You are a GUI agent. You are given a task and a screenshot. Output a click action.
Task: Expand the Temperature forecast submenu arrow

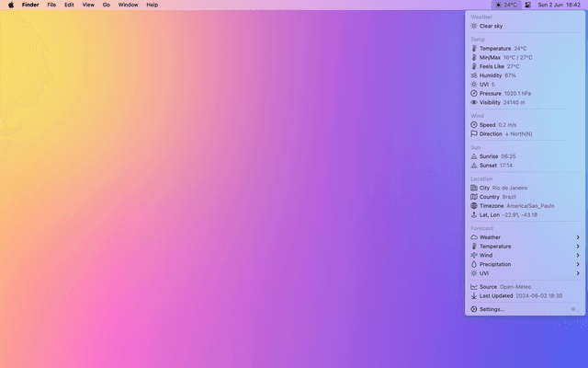tap(578, 247)
